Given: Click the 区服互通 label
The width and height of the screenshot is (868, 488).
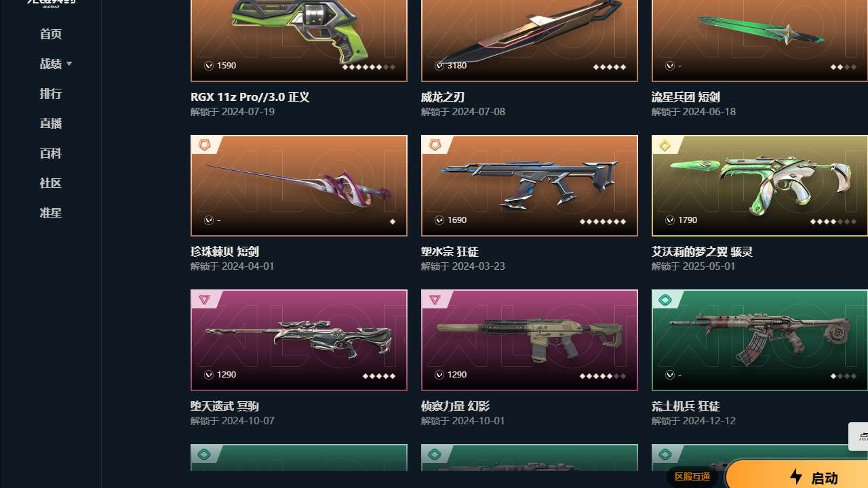Looking at the screenshot, I should pos(692,476).
